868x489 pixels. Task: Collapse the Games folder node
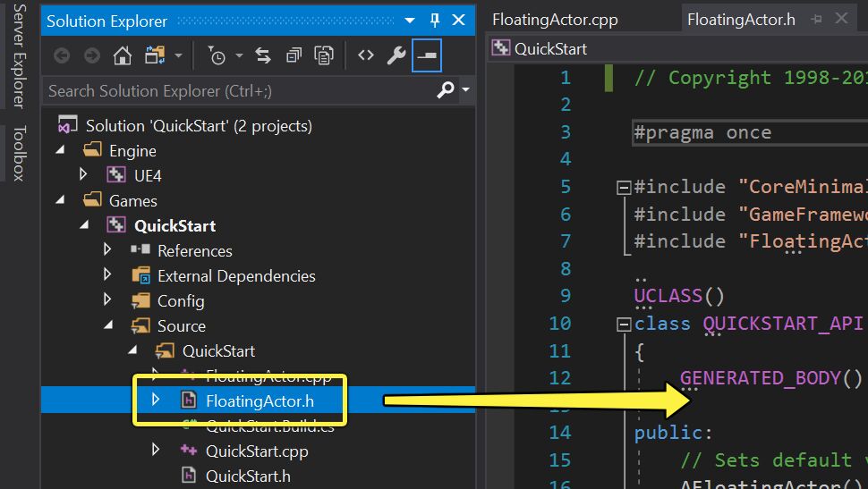tap(60, 200)
